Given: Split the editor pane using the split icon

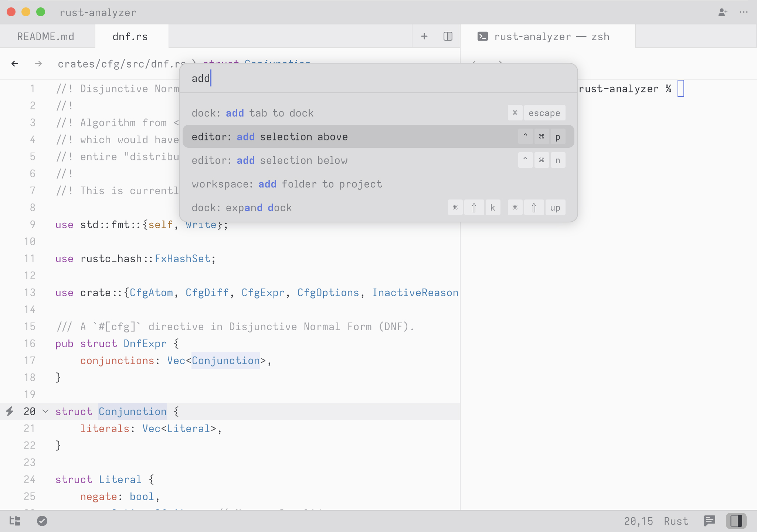Looking at the screenshot, I should coord(447,36).
